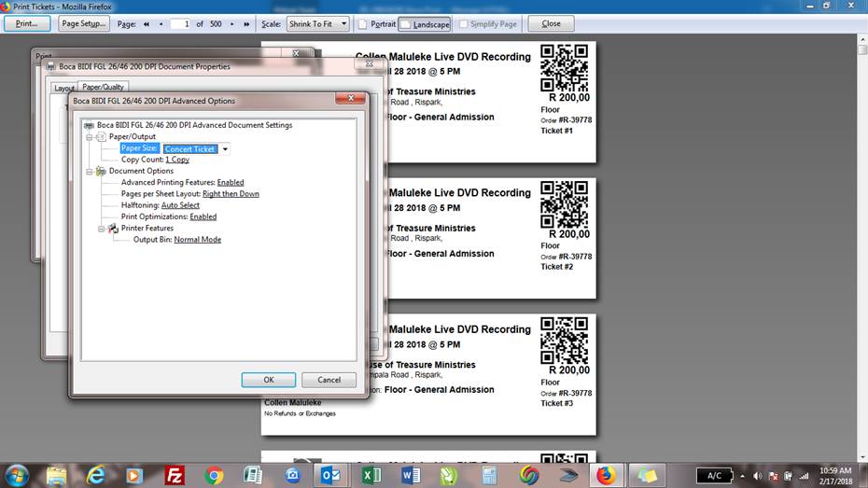Select Portrait orientation
The height and width of the screenshot is (488, 868).
tap(377, 24)
